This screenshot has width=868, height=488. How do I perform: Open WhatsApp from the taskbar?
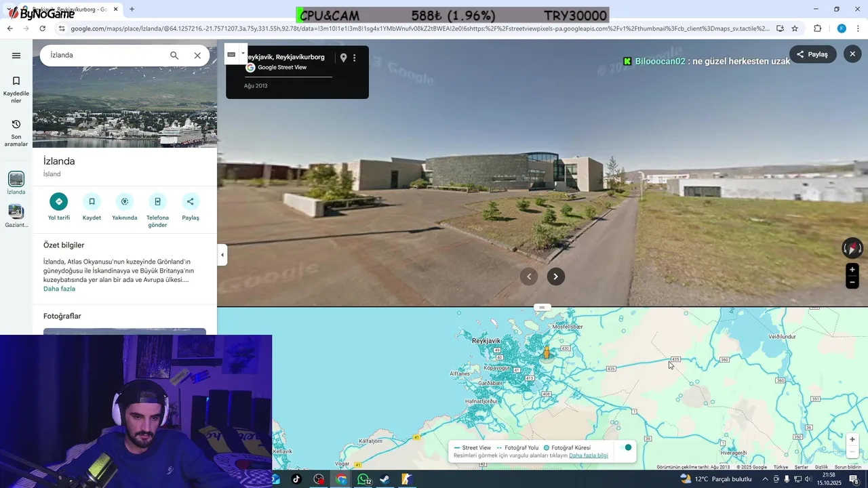pyautogui.click(x=363, y=479)
